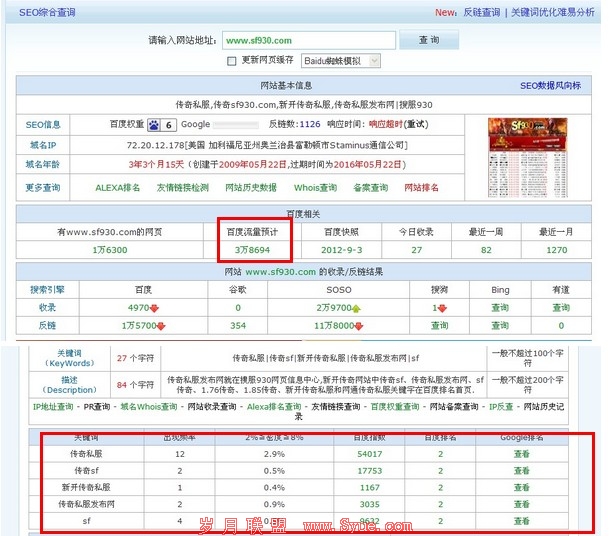Click the Bing 收录 查询 link
609x536 pixels.
coord(499,309)
